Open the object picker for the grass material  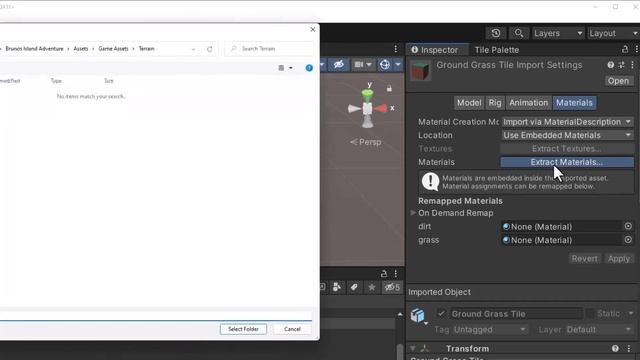tap(628, 240)
